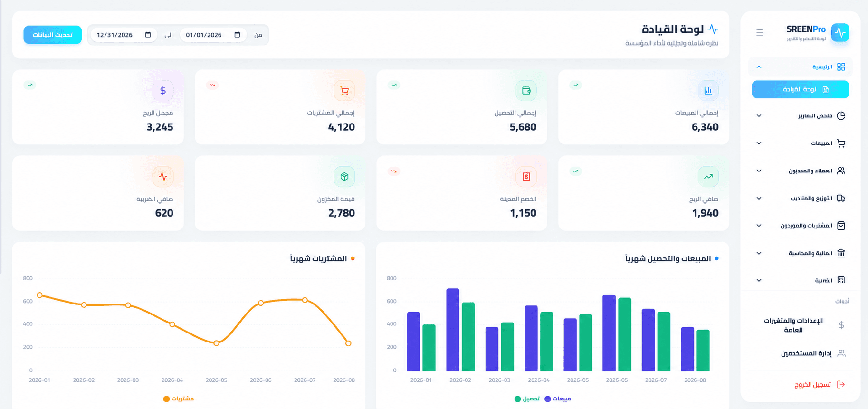Click the logout arrow icon
This screenshot has width=868, height=409.
point(841,385)
